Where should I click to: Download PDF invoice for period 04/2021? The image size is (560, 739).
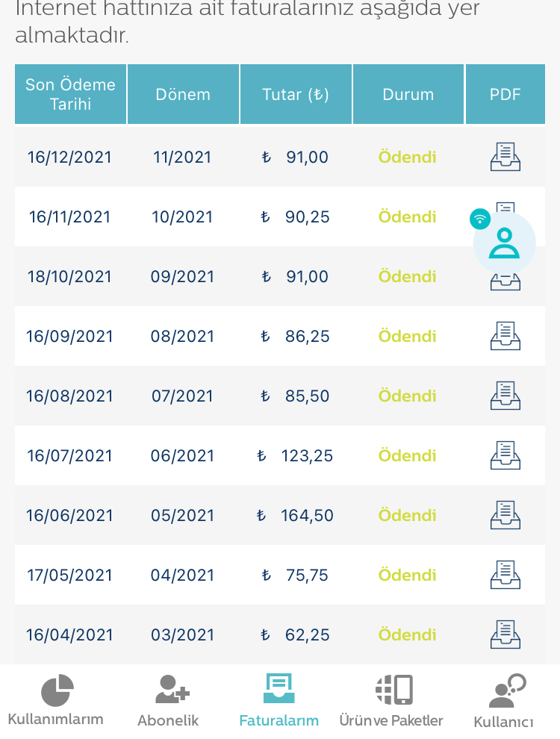pyautogui.click(x=505, y=575)
